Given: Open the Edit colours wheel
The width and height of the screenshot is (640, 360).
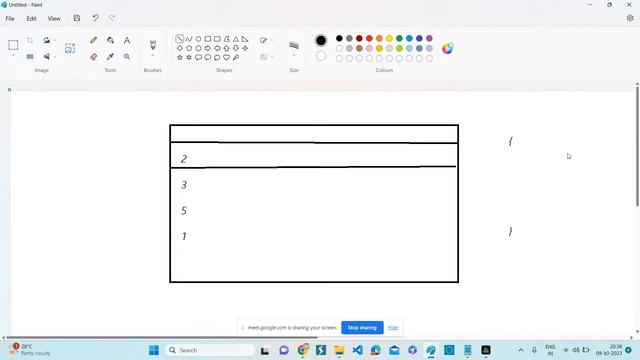Looking at the screenshot, I should click(x=447, y=48).
